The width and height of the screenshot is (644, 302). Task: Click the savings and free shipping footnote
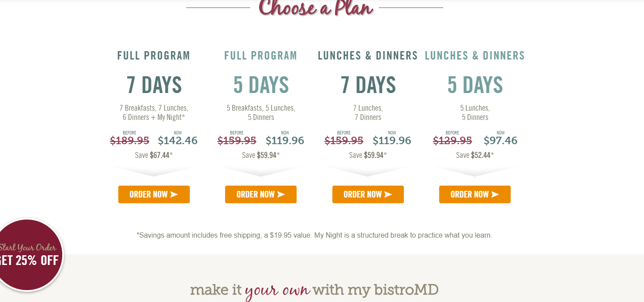pyautogui.click(x=314, y=235)
